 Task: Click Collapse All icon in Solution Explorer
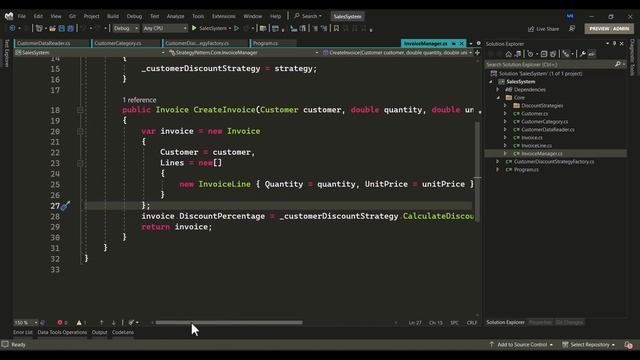pyautogui.click(x=544, y=54)
